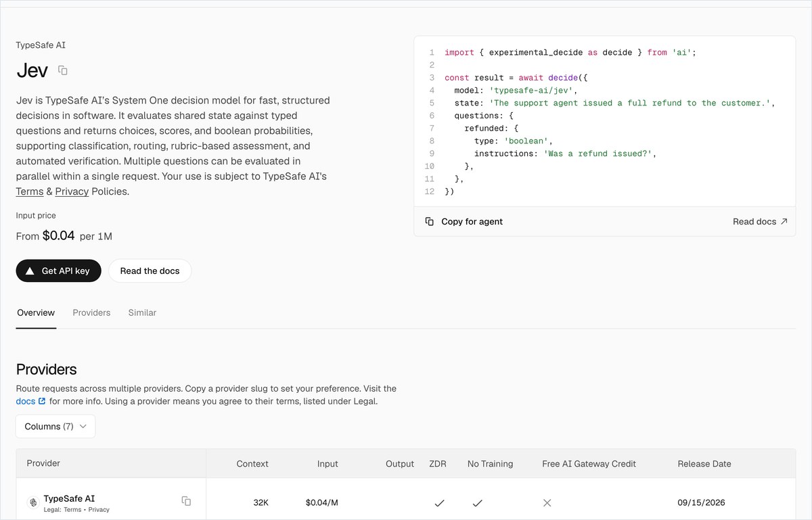Click the Input price label
This screenshot has width=812, height=520.
[x=36, y=216]
